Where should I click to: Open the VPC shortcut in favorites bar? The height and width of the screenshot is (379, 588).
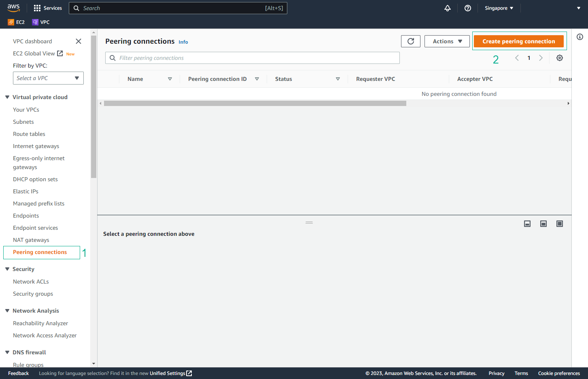[41, 22]
